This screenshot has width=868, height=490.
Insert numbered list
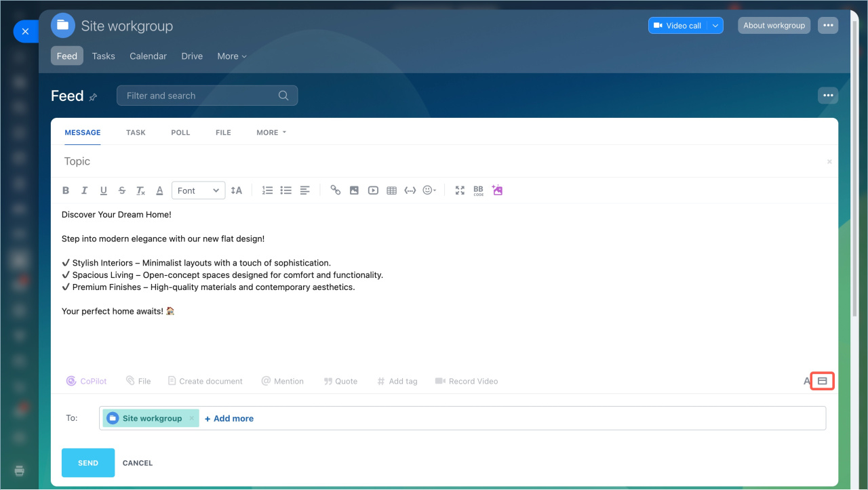pyautogui.click(x=267, y=190)
